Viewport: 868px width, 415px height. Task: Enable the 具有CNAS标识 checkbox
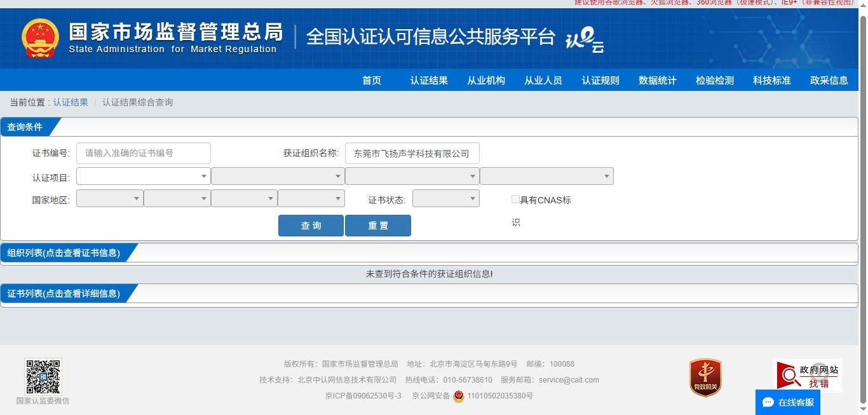pyautogui.click(x=515, y=200)
